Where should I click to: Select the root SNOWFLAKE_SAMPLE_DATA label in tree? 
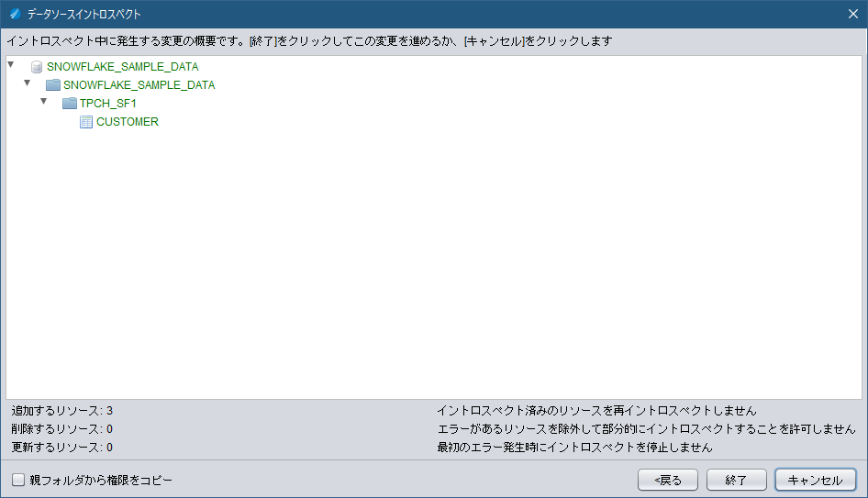(122, 67)
